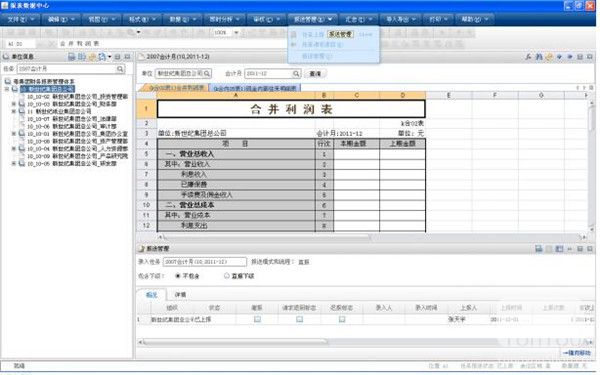The width and height of the screenshot is (600, 375).
Task: Toggle the first checkbox icon in the table row
Action: tap(257, 319)
